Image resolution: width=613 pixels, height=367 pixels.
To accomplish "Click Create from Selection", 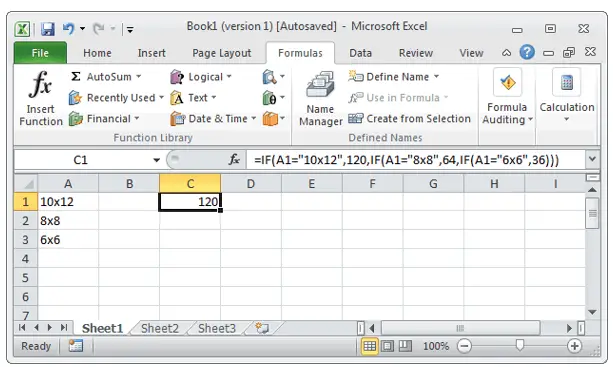I will point(410,118).
